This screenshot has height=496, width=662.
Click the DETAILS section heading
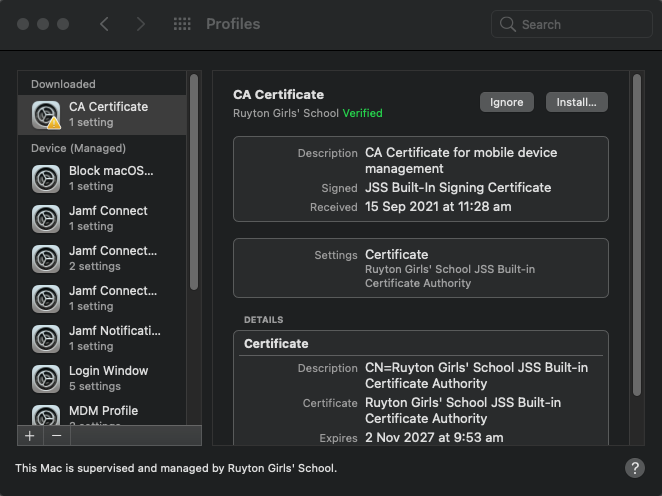point(263,320)
